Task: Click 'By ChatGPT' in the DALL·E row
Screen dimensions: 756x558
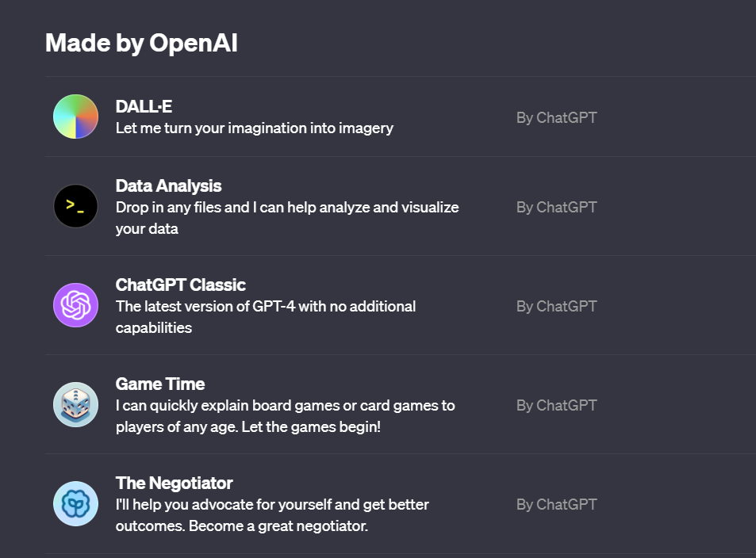Action: click(x=556, y=117)
